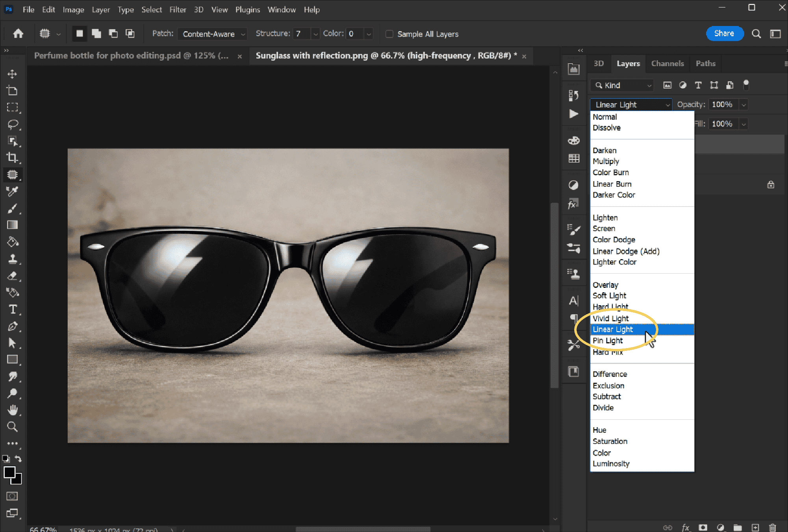Open the Filter menu
Image resolution: width=788 pixels, height=532 pixels.
tap(178, 10)
